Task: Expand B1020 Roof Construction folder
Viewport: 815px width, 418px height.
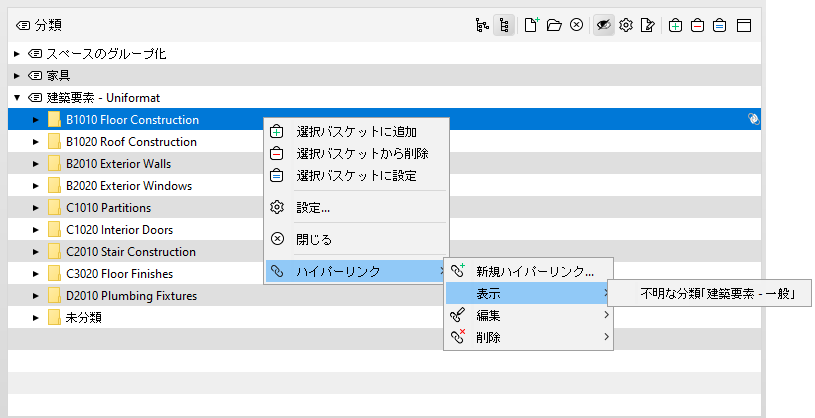Action: pyautogui.click(x=35, y=142)
